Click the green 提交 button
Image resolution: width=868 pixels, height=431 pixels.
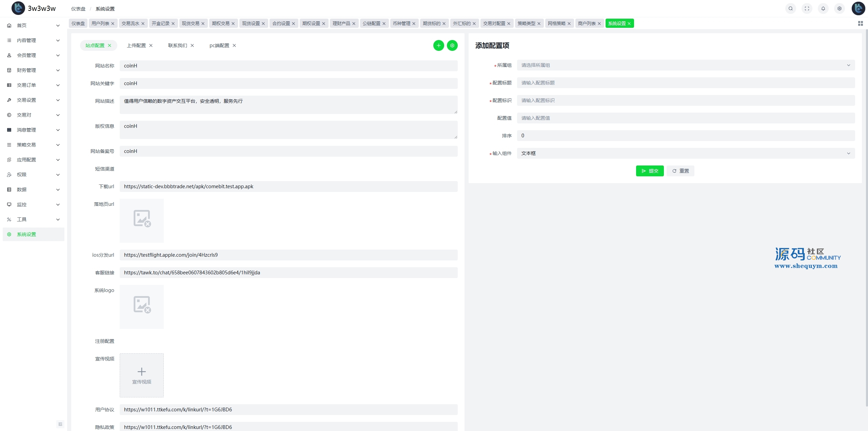coord(650,171)
